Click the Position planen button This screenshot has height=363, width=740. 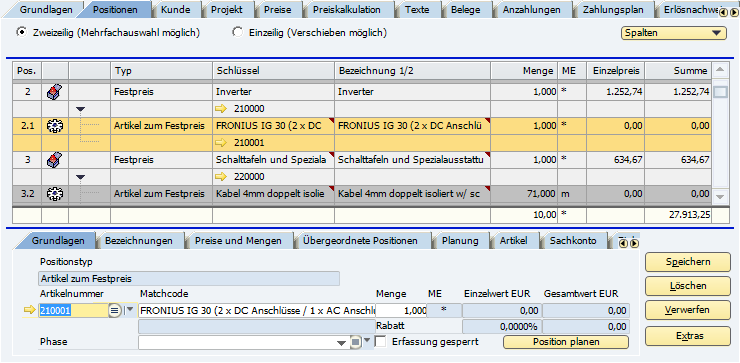point(566,342)
